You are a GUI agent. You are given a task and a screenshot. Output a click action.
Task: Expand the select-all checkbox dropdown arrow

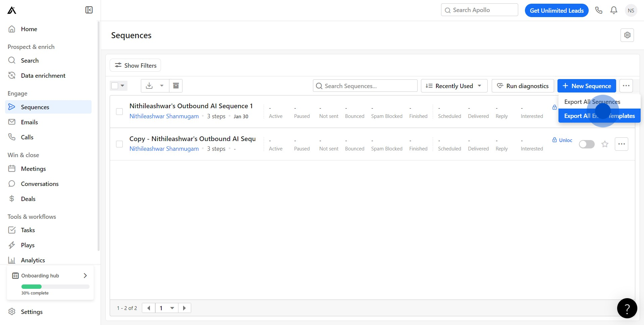[x=123, y=86]
